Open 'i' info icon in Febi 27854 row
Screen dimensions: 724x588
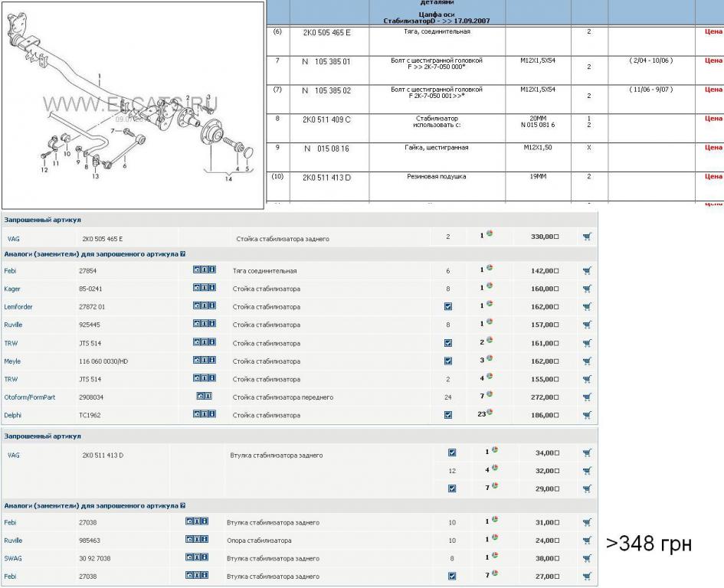pyautogui.click(x=212, y=269)
